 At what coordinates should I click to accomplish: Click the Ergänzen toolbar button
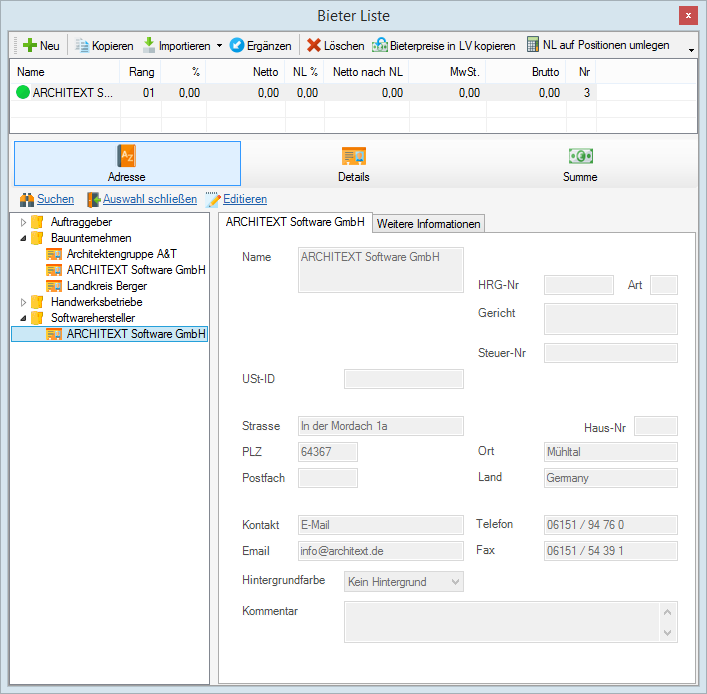(x=261, y=46)
